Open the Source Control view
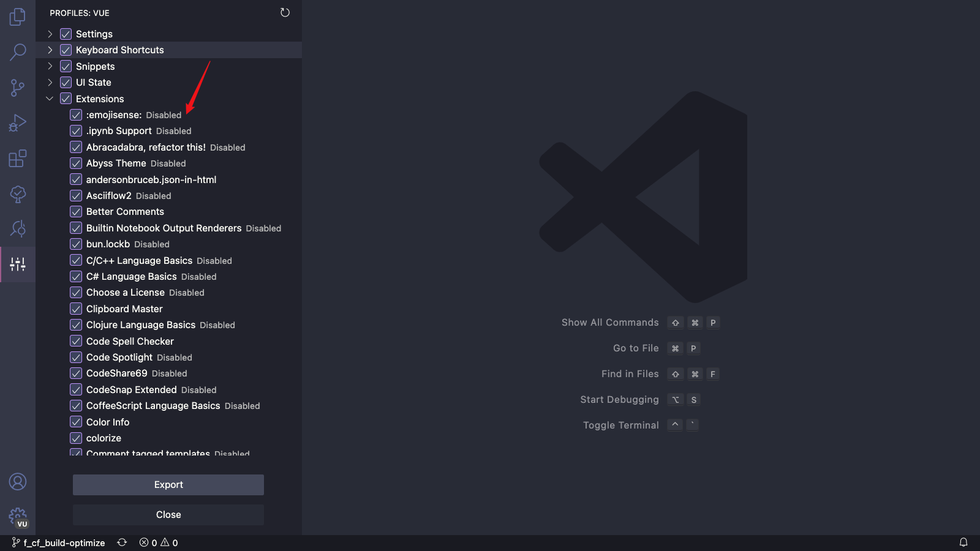The height and width of the screenshot is (551, 980). (17, 88)
